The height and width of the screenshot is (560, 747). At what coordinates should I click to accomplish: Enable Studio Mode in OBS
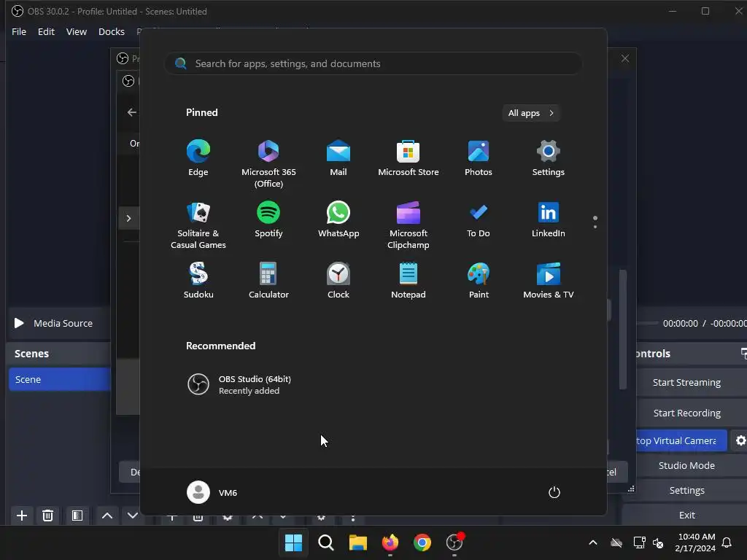(686, 465)
